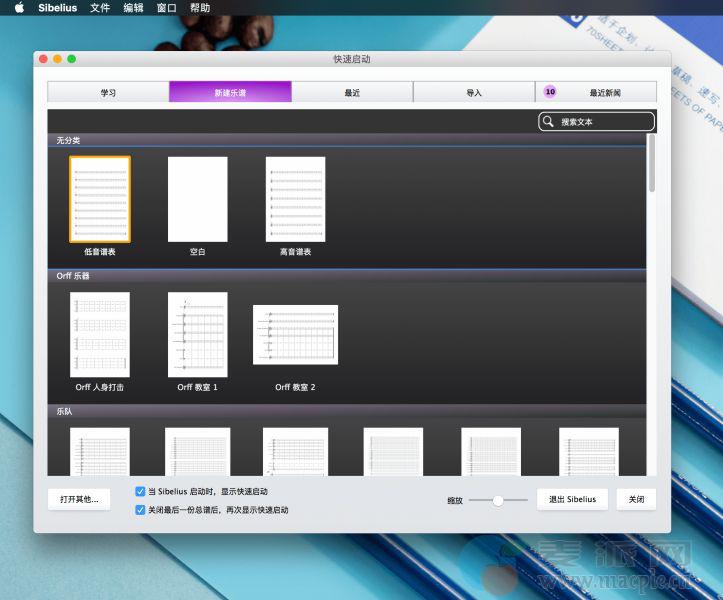Open the 导入 tab
Image resolution: width=723 pixels, height=600 pixels.
click(474, 93)
